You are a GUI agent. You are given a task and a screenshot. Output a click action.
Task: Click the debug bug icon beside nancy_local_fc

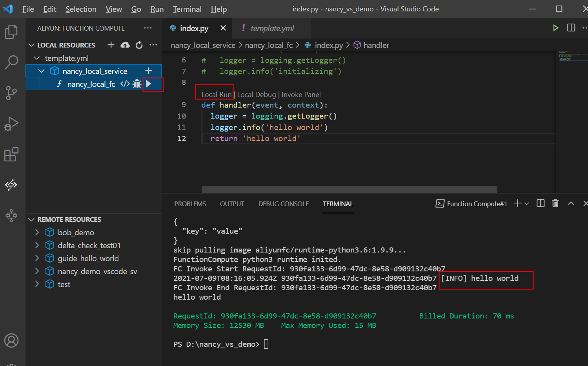tap(137, 84)
